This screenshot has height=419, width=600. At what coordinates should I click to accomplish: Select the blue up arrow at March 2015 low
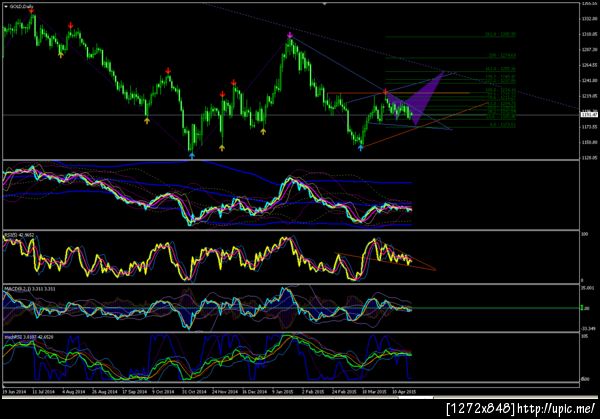click(x=360, y=147)
